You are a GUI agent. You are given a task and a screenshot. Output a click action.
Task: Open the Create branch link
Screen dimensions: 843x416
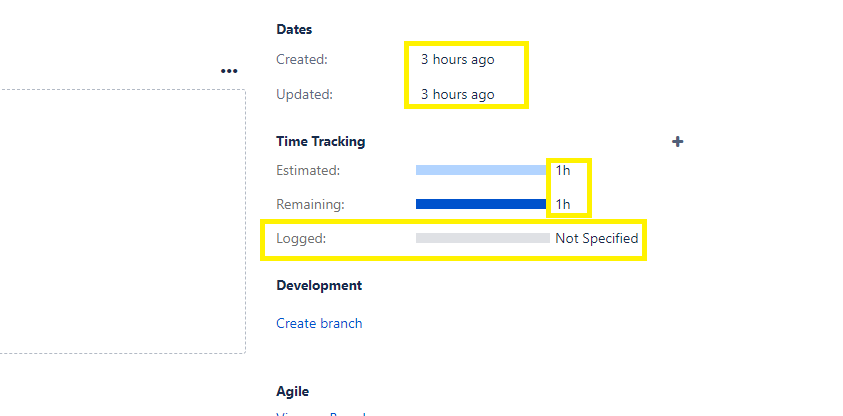(x=319, y=323)
